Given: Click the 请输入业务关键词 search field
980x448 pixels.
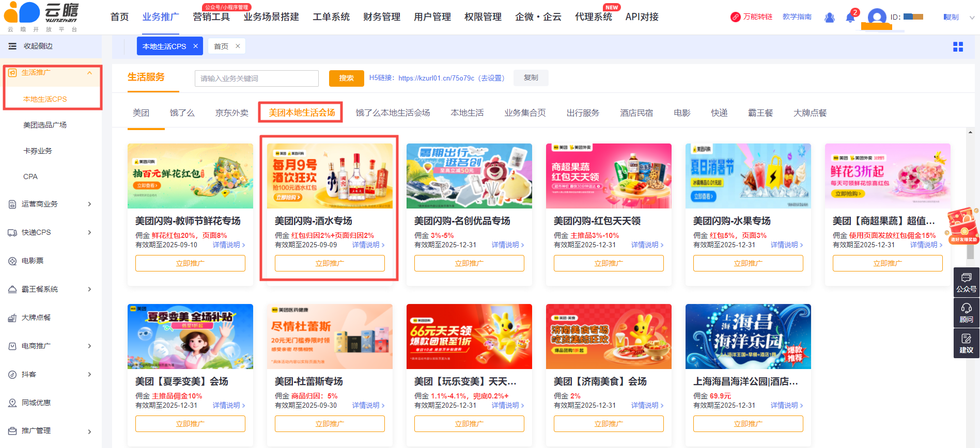Looking at the screenshot, I should [257, 78].
